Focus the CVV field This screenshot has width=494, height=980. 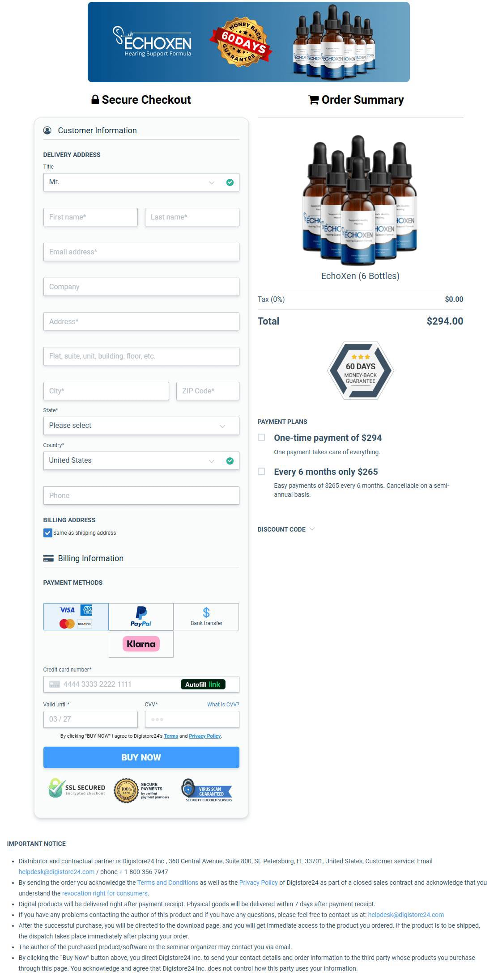(x=192, y=719)
